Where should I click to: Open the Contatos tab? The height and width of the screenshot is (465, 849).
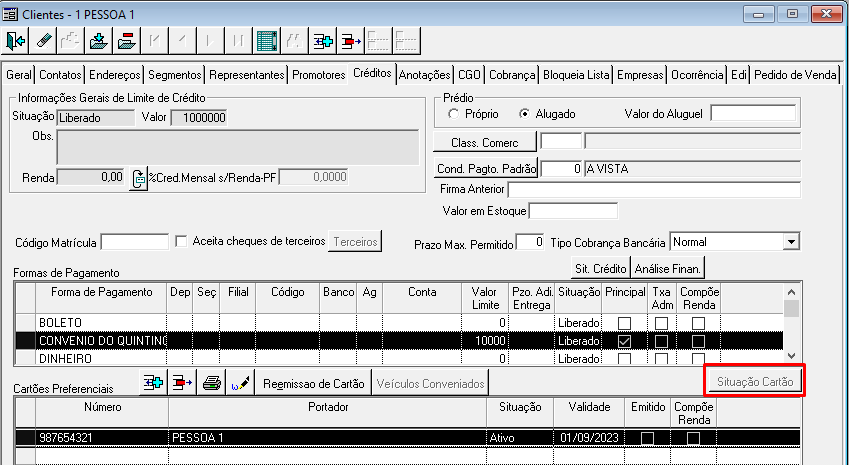pos(60,75)
